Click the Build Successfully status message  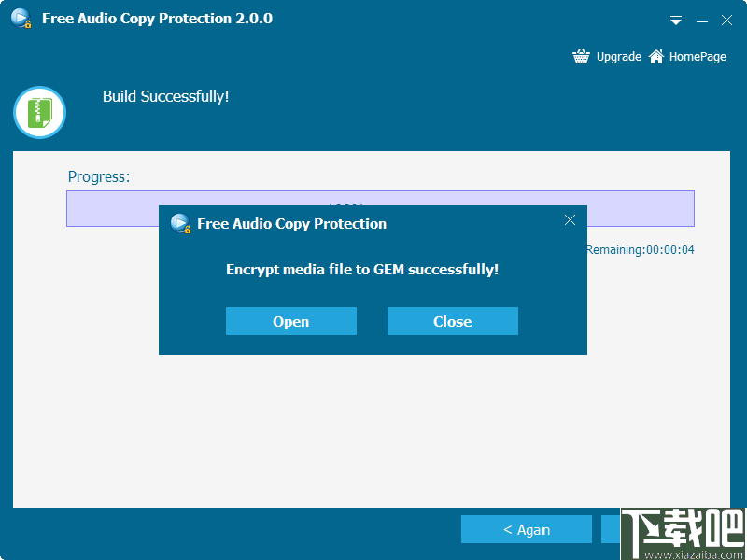click(165, 96)
